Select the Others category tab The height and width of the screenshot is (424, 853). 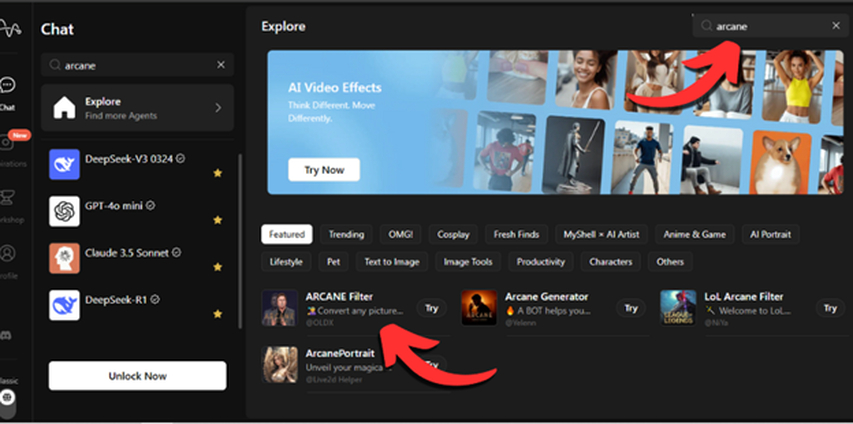[x=670, y=262]
